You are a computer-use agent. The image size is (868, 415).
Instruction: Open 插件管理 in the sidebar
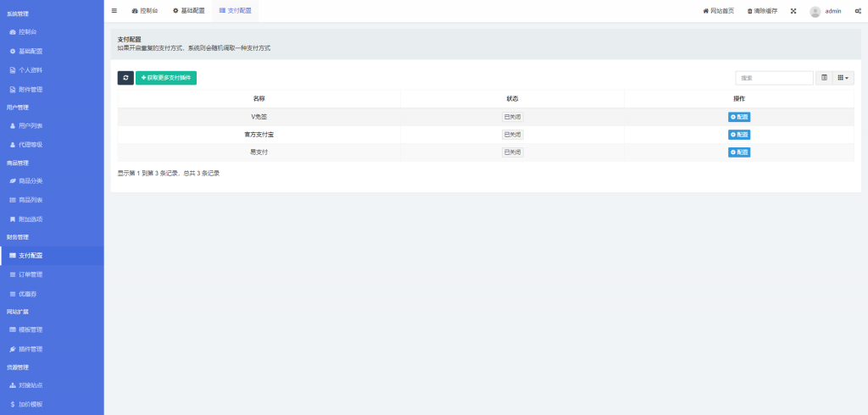click(52, 349)
